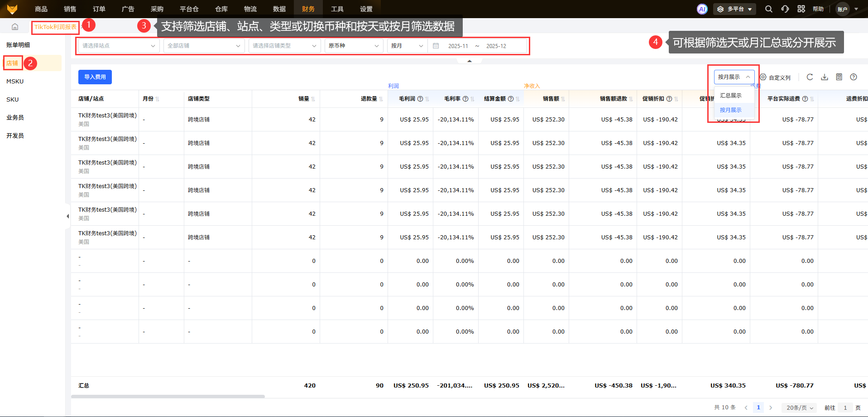Image resolution: width=868 pixels, height=417 pixels.
Task: Expand the 请选择站点 dropdown
Action: (119, 46)
